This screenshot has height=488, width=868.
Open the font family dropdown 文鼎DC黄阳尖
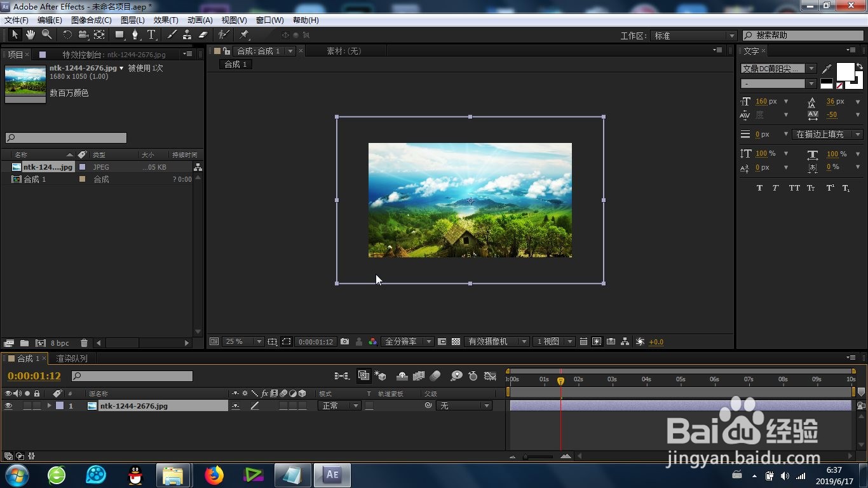[x=778, y=69]
